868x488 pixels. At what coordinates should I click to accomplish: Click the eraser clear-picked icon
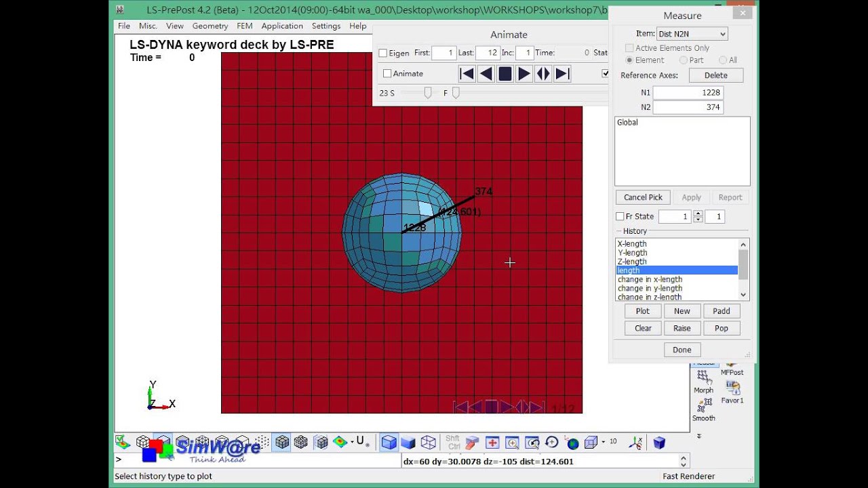pos(473,443)
